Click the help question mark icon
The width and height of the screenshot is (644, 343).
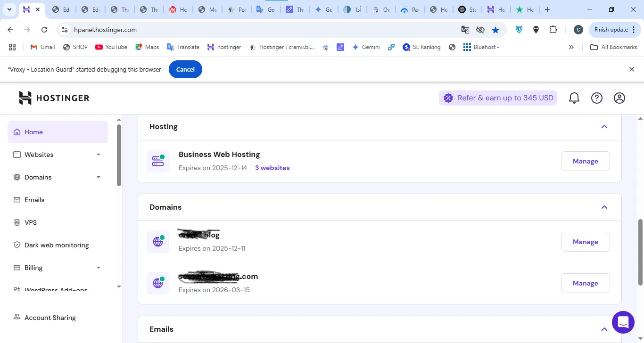(596, 98)
